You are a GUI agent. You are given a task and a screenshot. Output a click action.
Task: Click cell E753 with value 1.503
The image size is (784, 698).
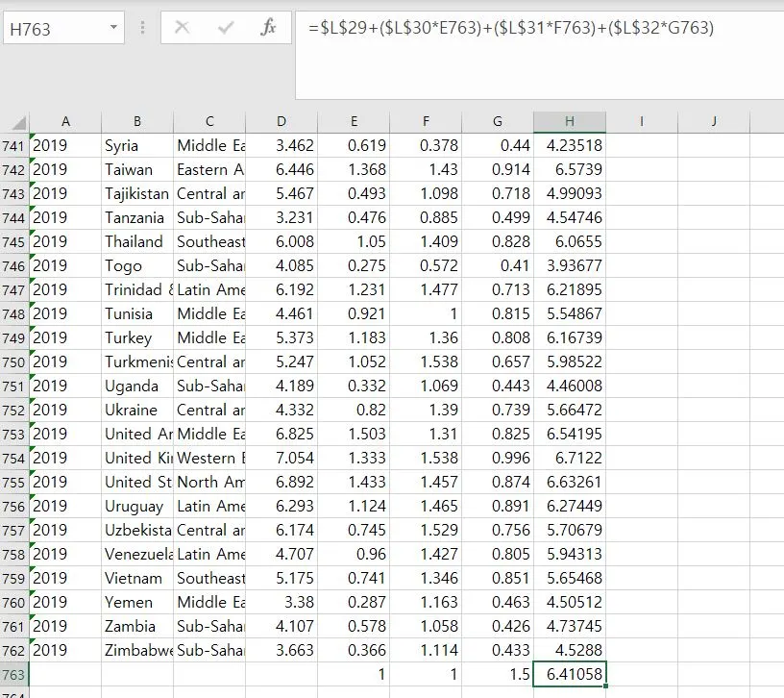(x=354, y=434)
